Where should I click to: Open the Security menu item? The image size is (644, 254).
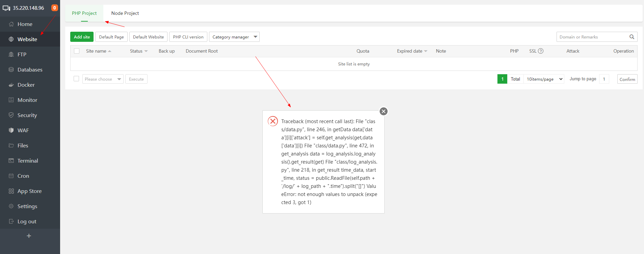(27, 115)
